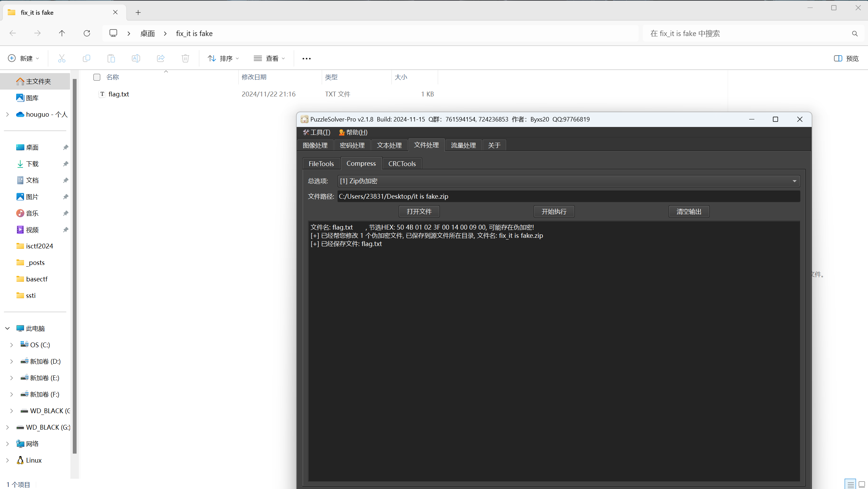Image resolution: width=868 pixels, height=489 pixels.
Task: Open the 排序 sort dropdown
Action: (x=223, y=58)
